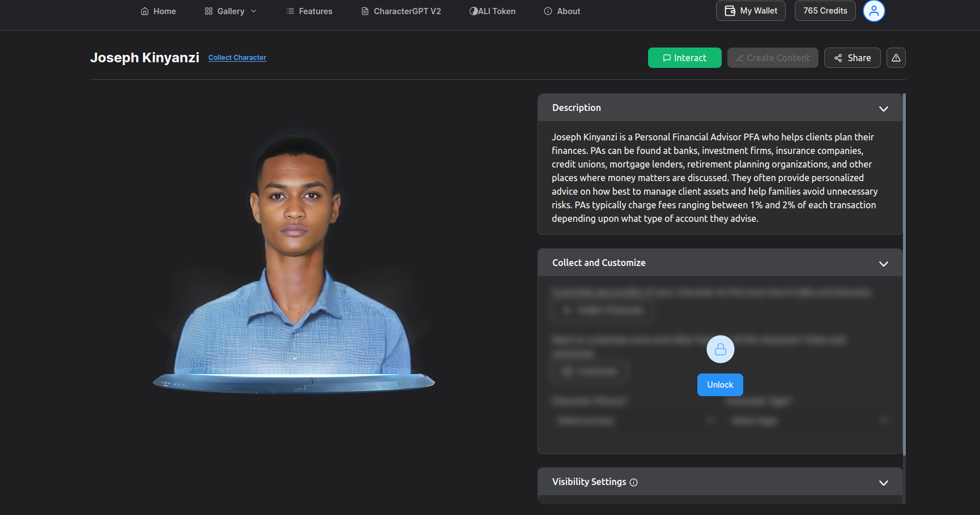Click the Collect Character link
This screenshot has height=515, width=980.
[x=237, y=58]
